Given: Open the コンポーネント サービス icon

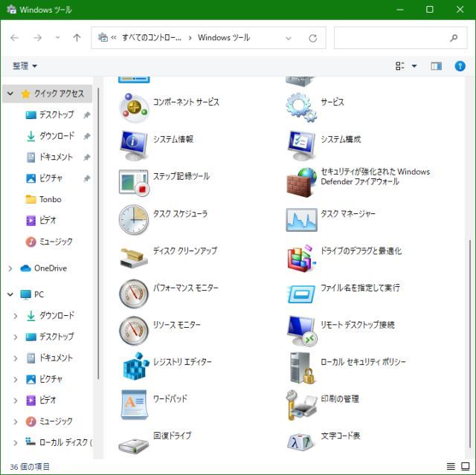Looking at the screenshot, I should tap(134, 108).
